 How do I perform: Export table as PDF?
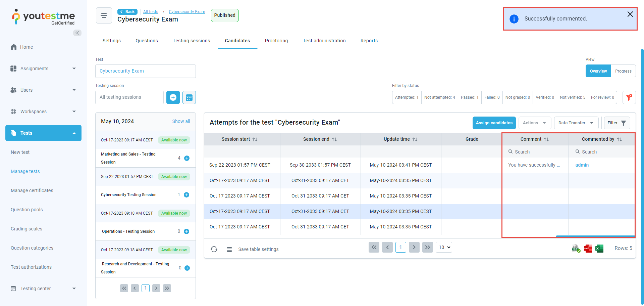(x=588, y=249)
